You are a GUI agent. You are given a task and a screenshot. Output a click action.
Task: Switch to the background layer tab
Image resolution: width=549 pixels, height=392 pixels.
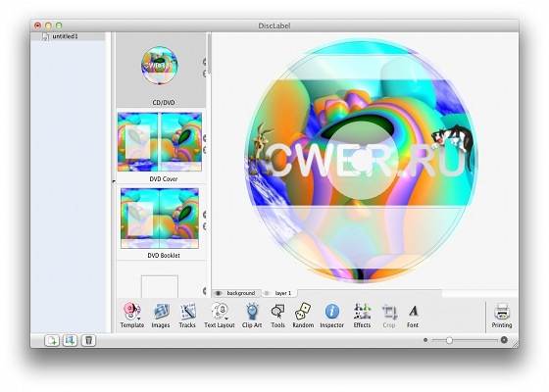237,293
